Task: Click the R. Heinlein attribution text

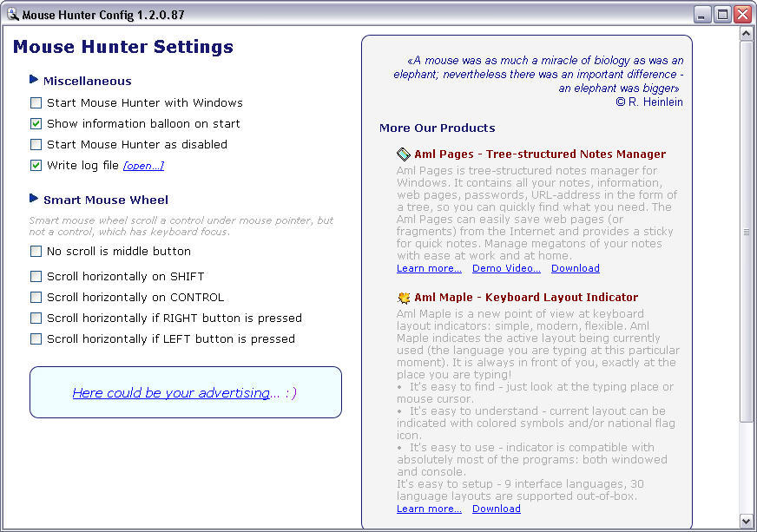Action: (x=649, y=102)
